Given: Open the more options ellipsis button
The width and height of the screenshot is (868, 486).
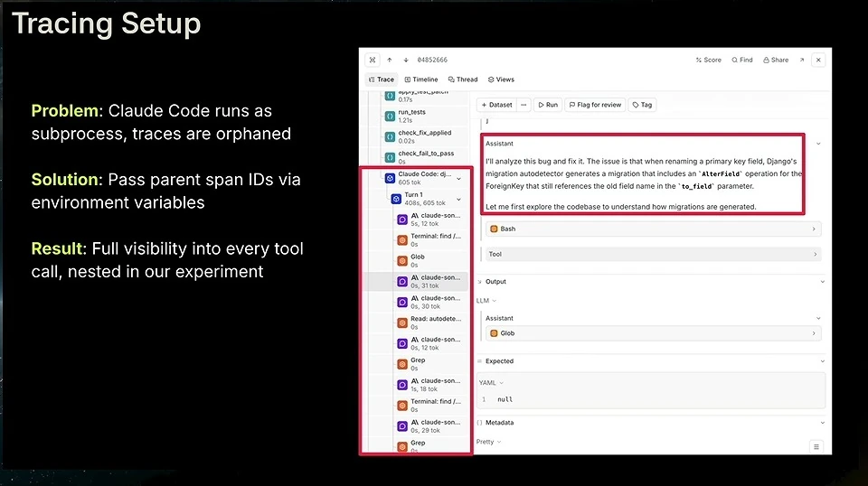Looking at the screenshot, I should coord(524,105).
